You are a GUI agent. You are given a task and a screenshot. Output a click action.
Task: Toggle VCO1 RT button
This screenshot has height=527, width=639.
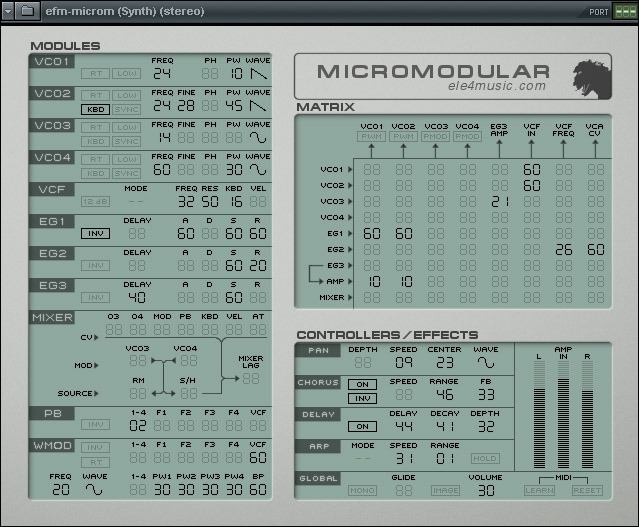pyautogui.click(x=95, y=74)
